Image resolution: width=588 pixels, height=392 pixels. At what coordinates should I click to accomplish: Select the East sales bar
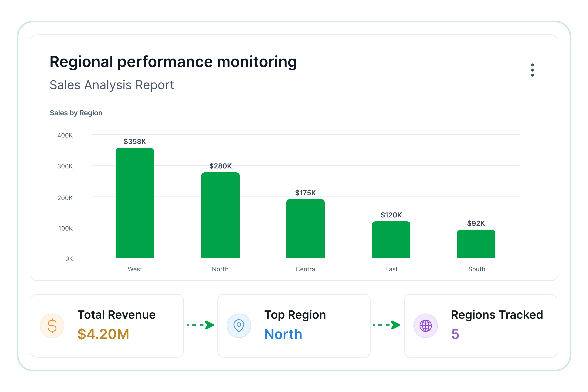391,239
